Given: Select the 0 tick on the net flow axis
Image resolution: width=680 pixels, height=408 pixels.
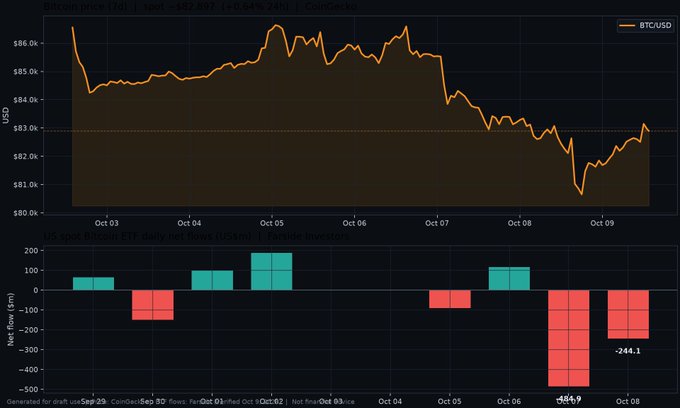Looking at the screenshot, I should tap(36, 290).
